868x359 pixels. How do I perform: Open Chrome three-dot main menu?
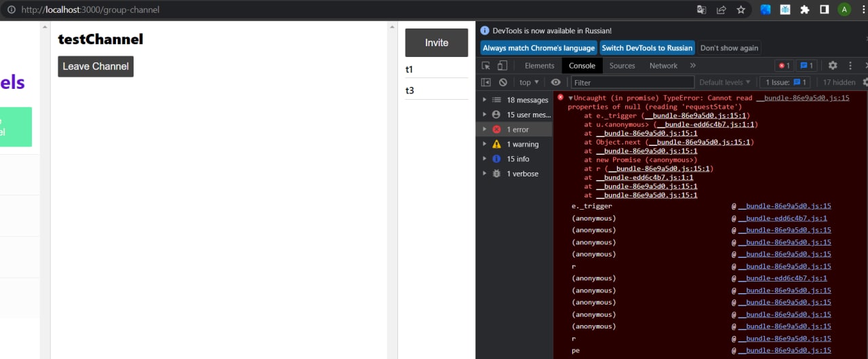(x=863, y=10)
